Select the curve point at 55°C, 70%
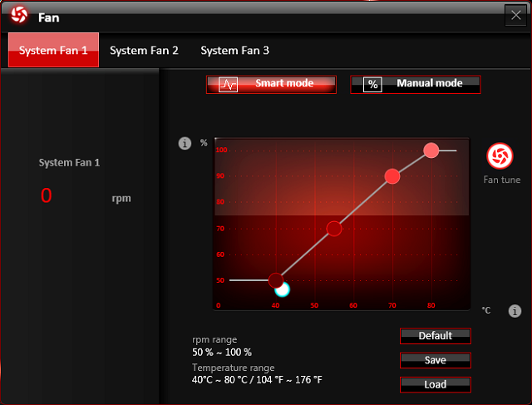 (334, 229)
